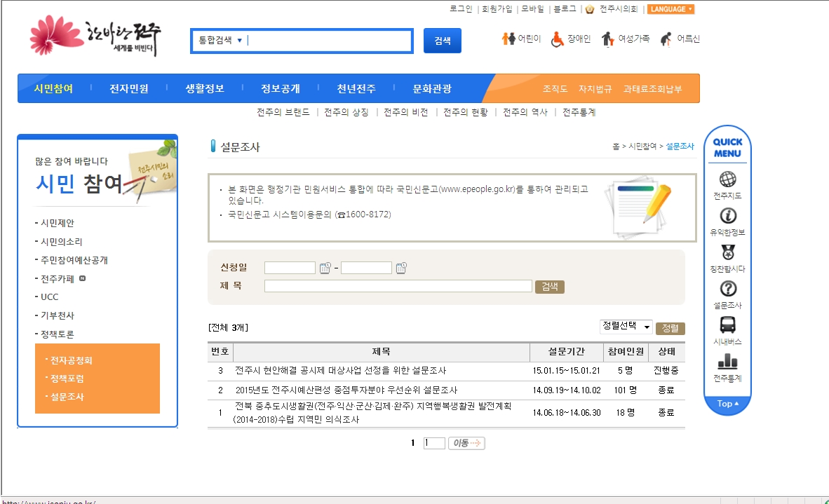Open the 천년전주 main menu
Viewport: 829px width, 504px height.
click(356, 89)
